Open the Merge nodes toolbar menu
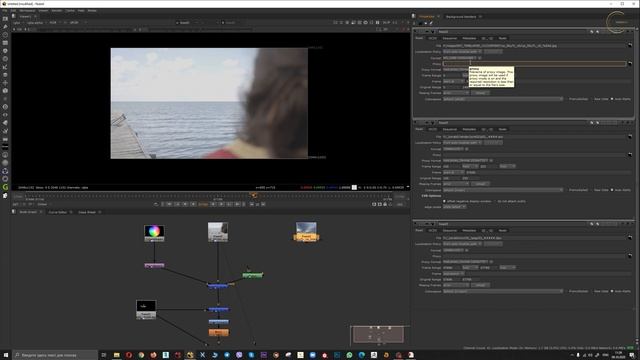640x360 pixels. click(5, 75)
